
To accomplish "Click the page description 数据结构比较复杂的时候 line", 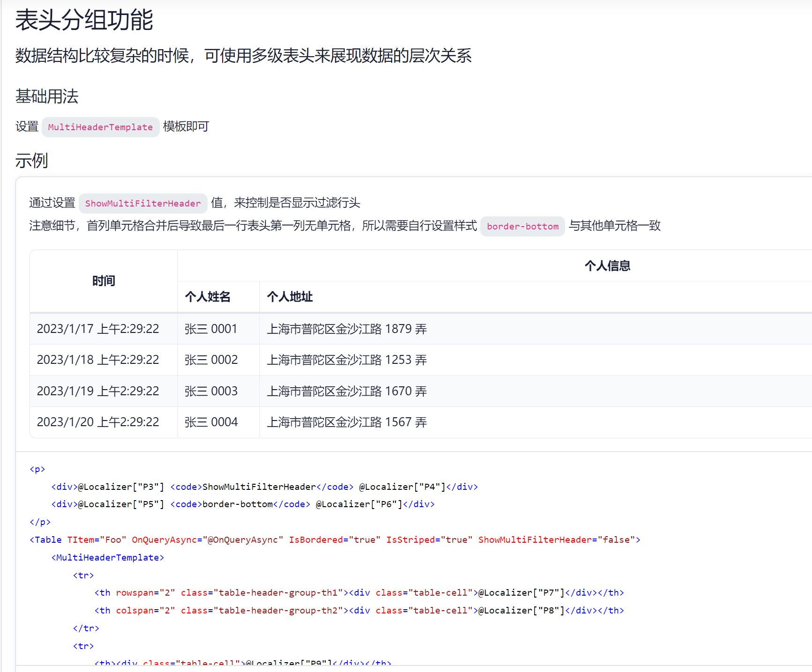I will click(x=243, y=56).
